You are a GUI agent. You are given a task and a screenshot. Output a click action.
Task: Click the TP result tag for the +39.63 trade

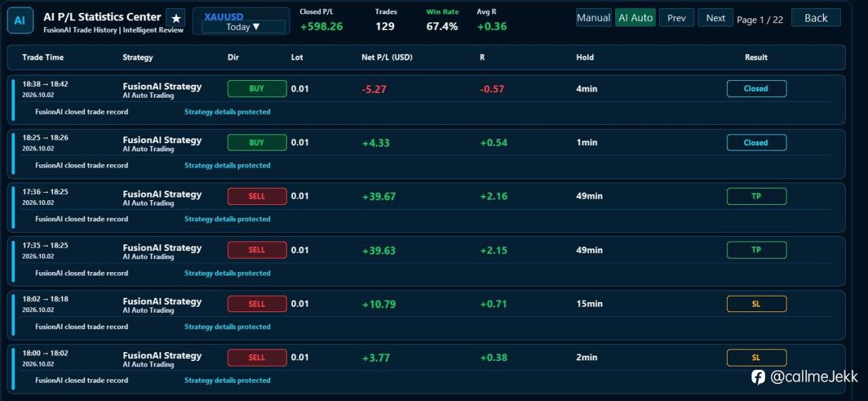coord(757,250)
